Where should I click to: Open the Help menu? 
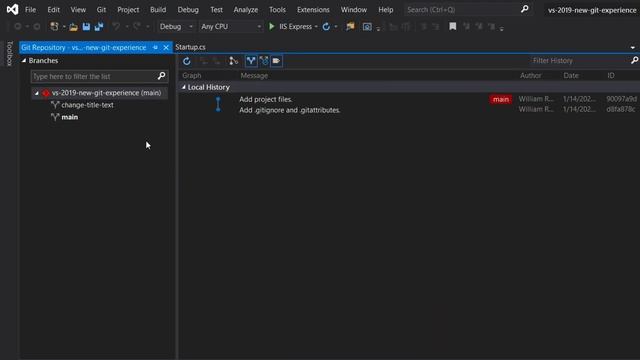tap(386, 9)
